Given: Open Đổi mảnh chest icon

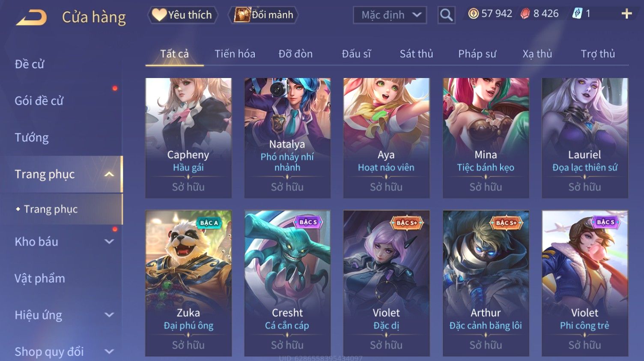Looking at the screenshot, I should (x=242, y=15).
